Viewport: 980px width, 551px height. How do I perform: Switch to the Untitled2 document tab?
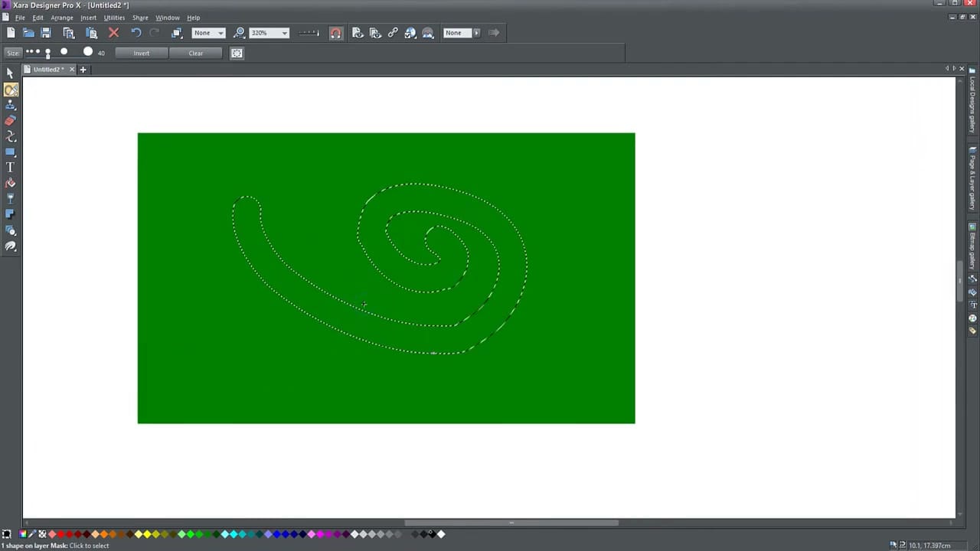click(x=47, y=69)
